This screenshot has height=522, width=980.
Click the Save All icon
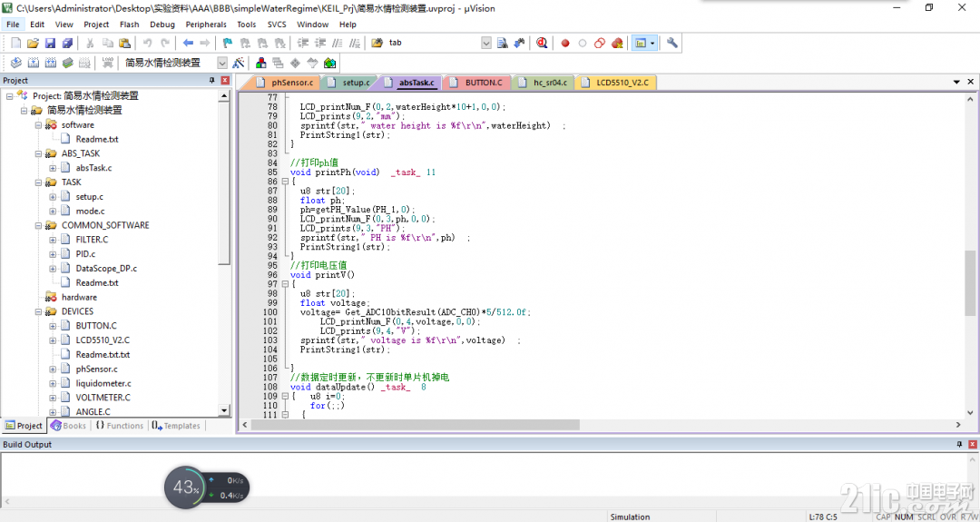pos(67,44)
